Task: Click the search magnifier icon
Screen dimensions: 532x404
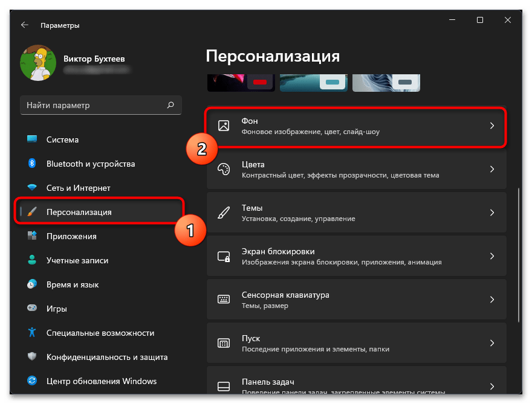Action: (x=170, y=105)
